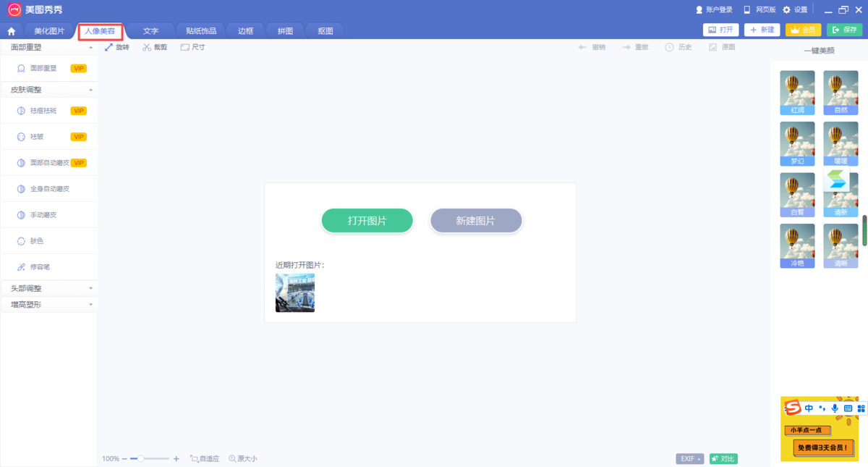This screenshot has height=467, width=868.
Task: Open the 尺寸 (size) tool
Action: (x=192, y=47)
